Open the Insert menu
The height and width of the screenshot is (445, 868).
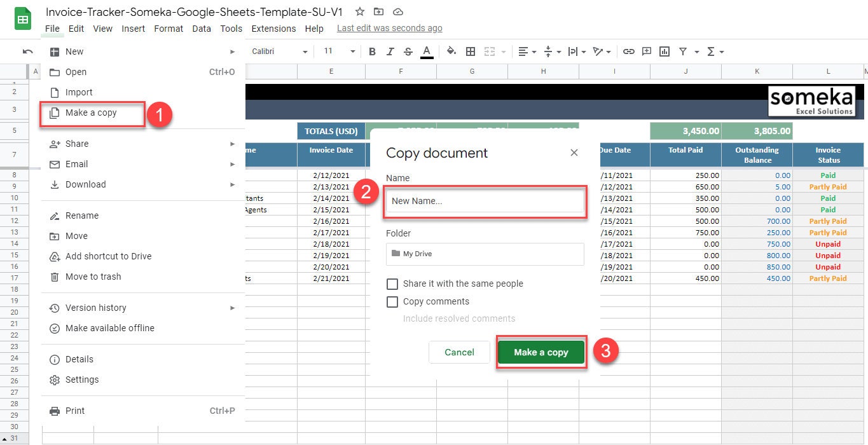pos(134,29)
